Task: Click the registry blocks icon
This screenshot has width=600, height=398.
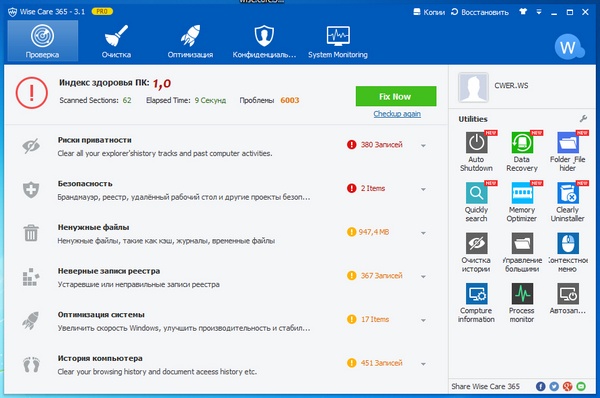Action: [31, 277]
